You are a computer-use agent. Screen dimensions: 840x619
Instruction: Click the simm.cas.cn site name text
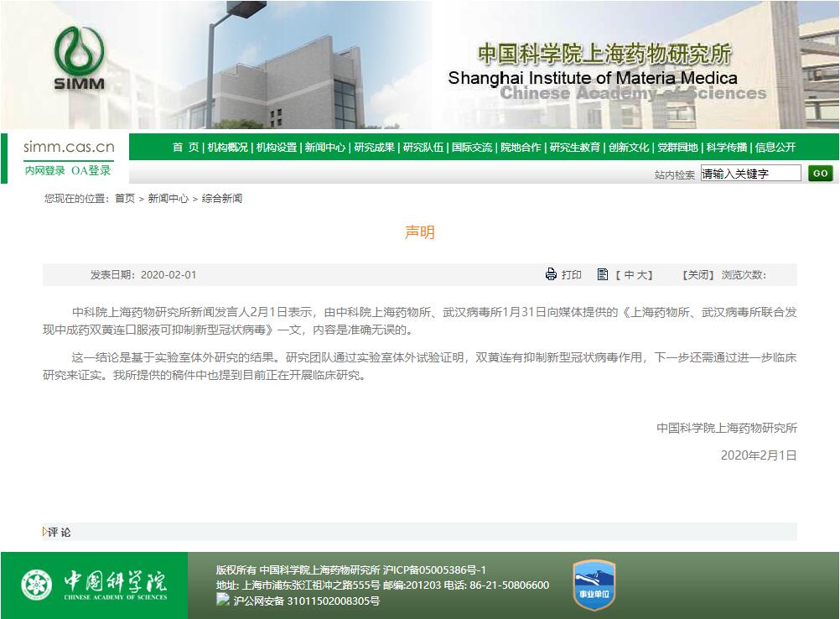[69, 147]
